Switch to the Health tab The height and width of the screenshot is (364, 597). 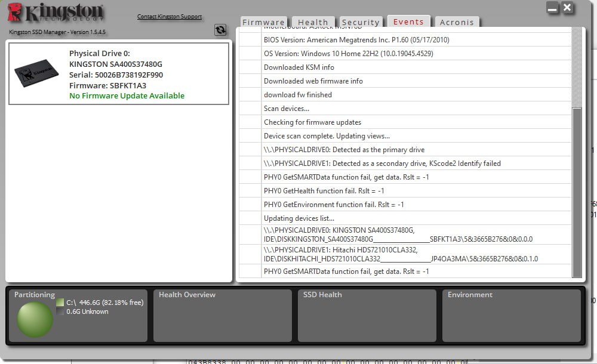click(x=313, y=22)
